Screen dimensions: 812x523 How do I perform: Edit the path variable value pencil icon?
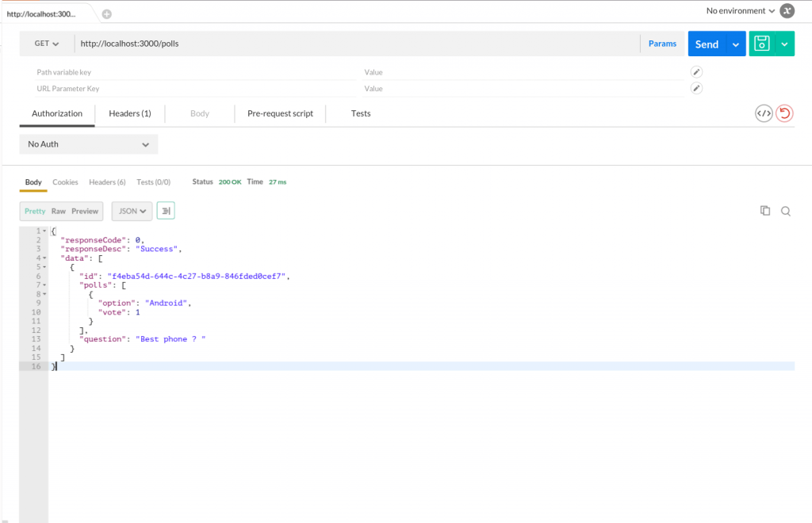coord(695,71)
